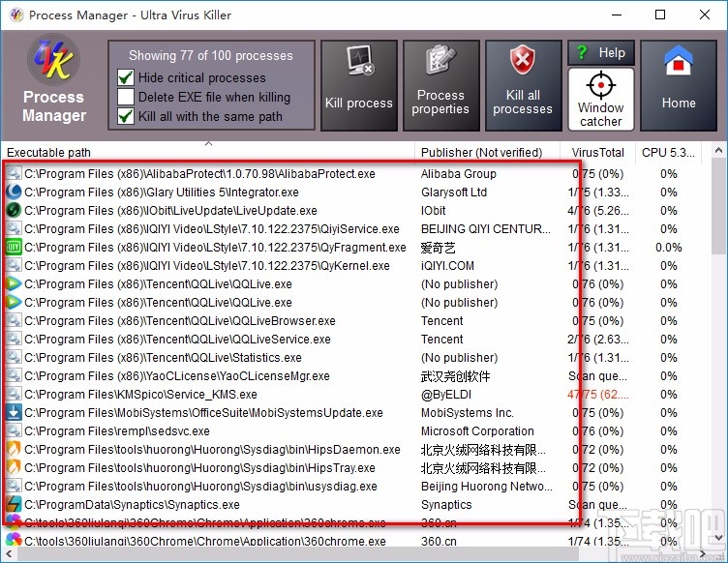Select Synaptics.exe path
The image size is (728, 563).
point(132,505)
